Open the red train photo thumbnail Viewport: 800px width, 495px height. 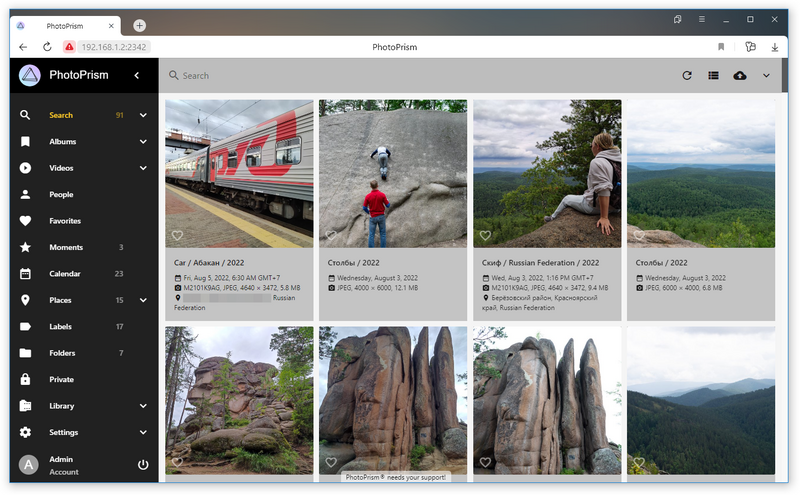(x=239, y=174)
